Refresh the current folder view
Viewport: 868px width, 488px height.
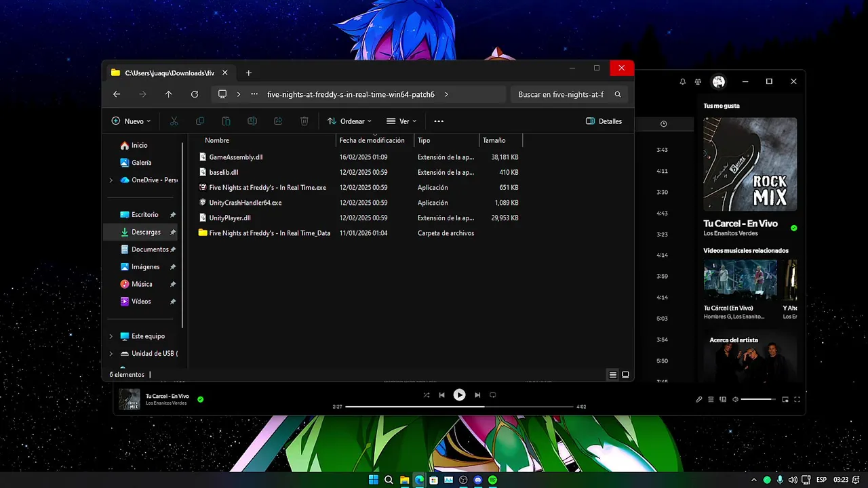pyautogui.click(x=195, y=94)
